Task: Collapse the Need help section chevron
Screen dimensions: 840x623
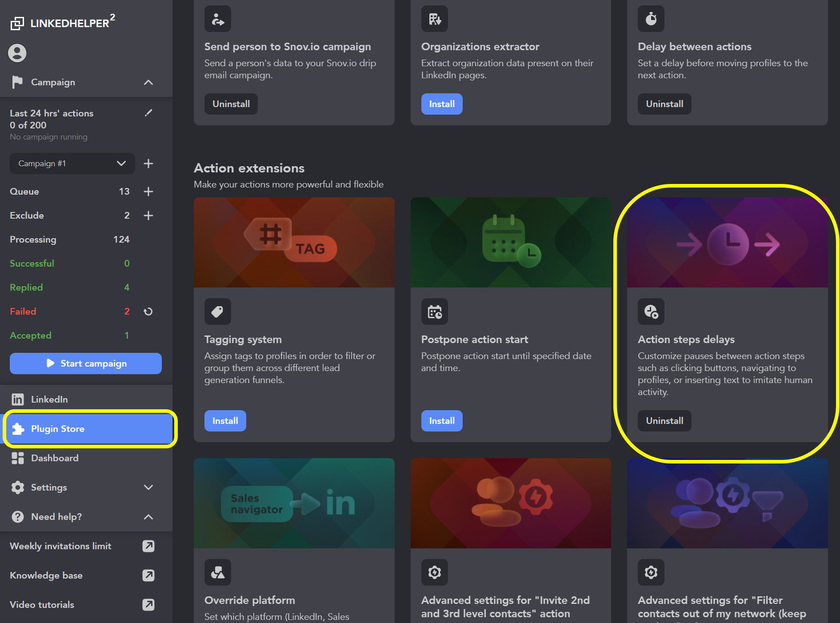Action: click(x=148, y=517)
